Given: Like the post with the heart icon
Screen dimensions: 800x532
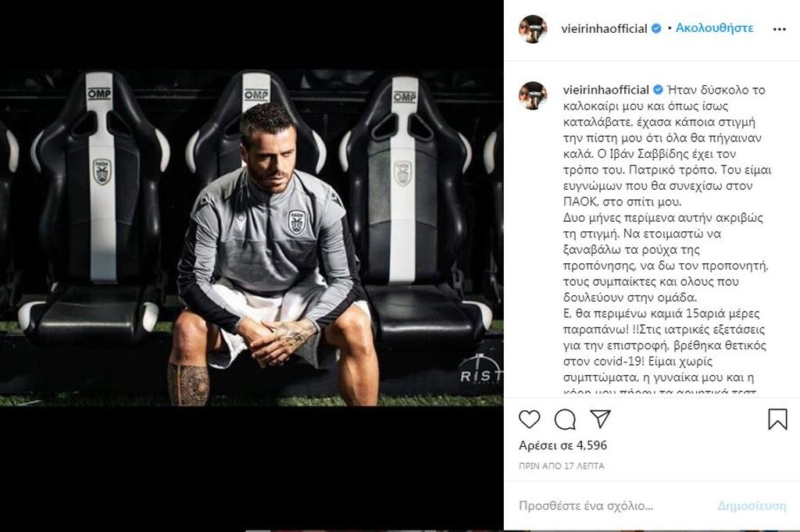Looking at the screenshot, I should click(x=530, y=420).
